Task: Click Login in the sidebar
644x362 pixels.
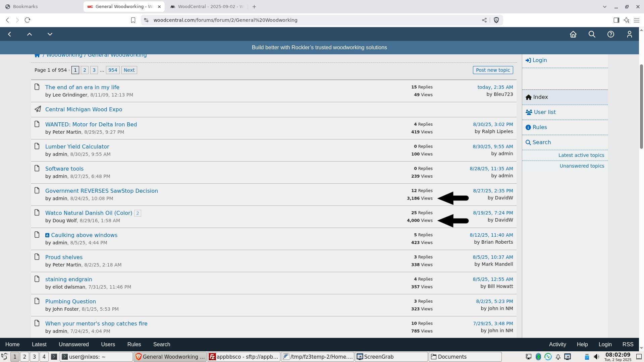Action: [x=536, y=60]
